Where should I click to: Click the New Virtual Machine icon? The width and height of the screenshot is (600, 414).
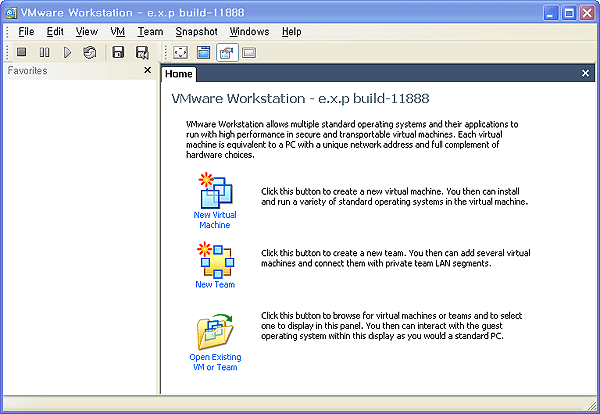pyautogui.click(x=215, y=190)
